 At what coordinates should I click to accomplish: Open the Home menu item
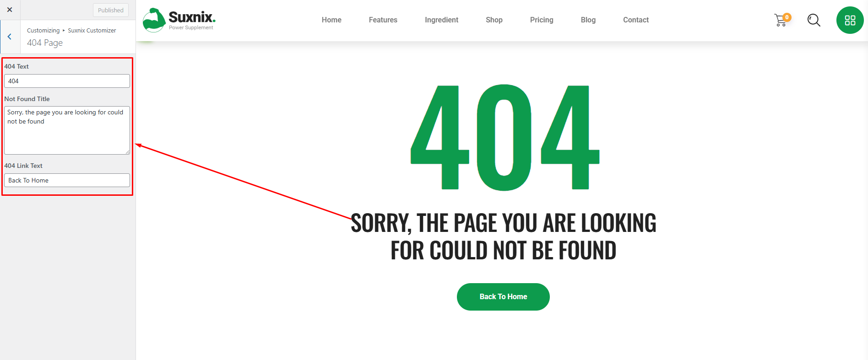pyautogui.click(x=331, y=20)
